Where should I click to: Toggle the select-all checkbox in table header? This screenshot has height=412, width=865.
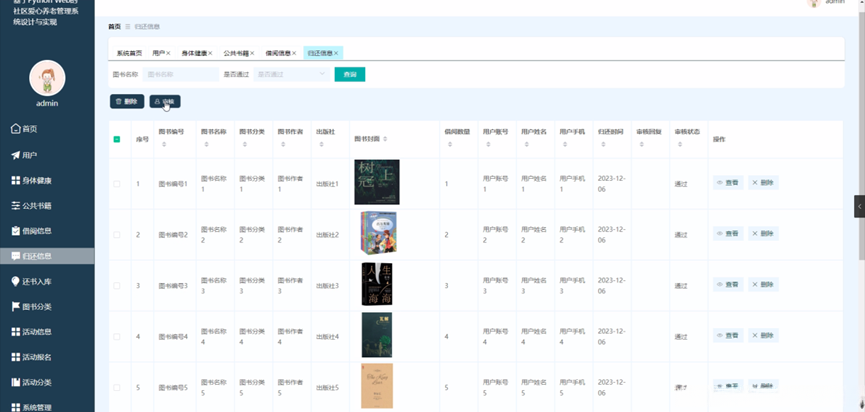click(117, 140)
